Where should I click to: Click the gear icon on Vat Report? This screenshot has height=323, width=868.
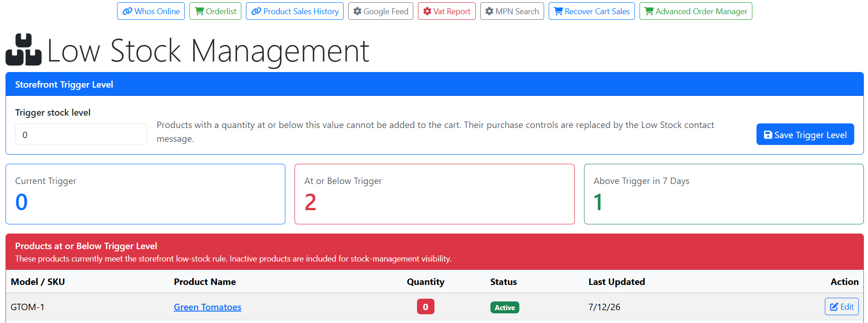[x=427, y=11]
